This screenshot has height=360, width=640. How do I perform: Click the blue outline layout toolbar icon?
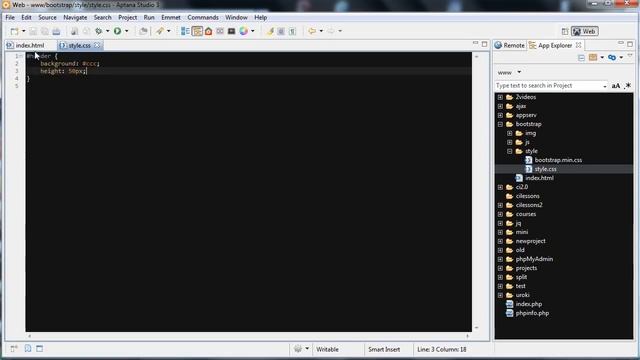pos(185,31)
